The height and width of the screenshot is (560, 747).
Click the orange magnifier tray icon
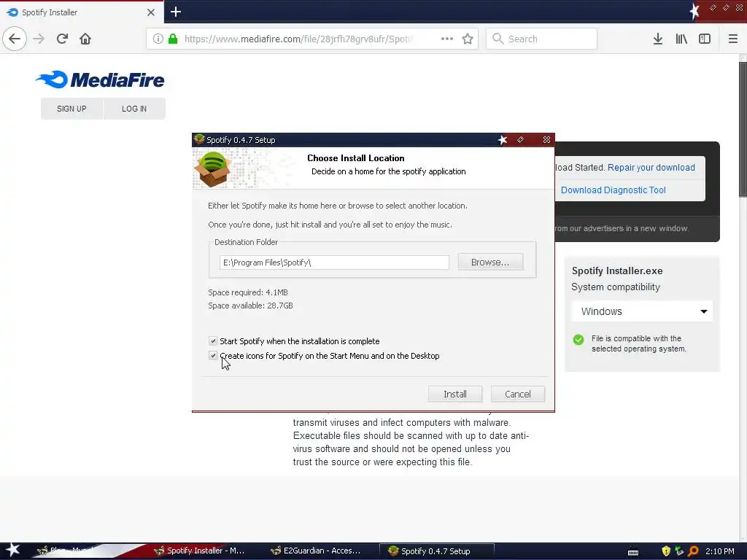click(x=693, y=551)
